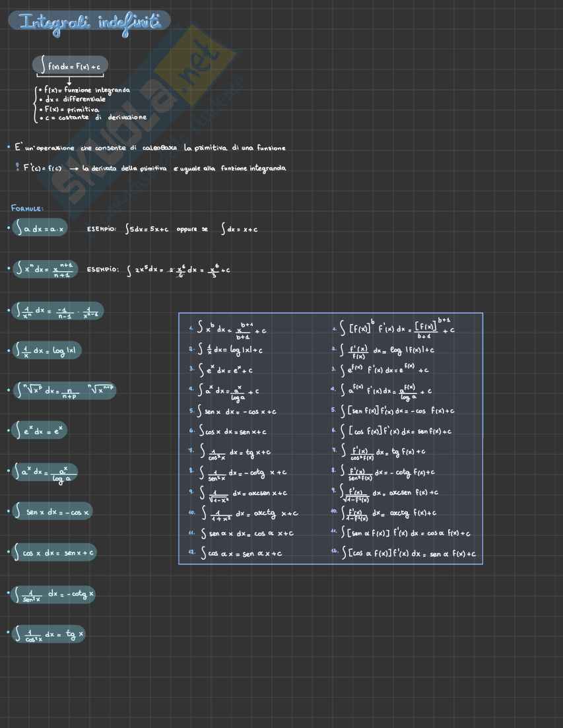The height and width of the screenshot is (728, 563).
Task: Click the "Integrali indefiniti" title heading
Action: pyautogui.click(x=89, y=21)
